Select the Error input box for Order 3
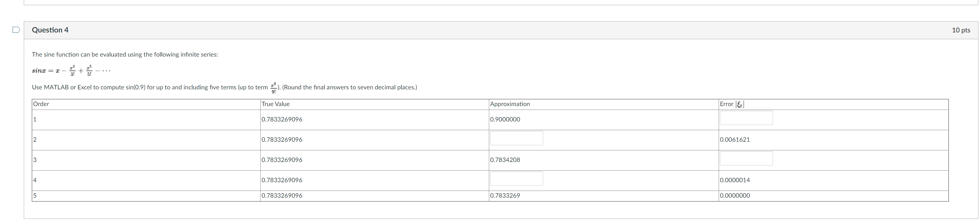This screenshot has width=980, height=224. tap(746, 158)
